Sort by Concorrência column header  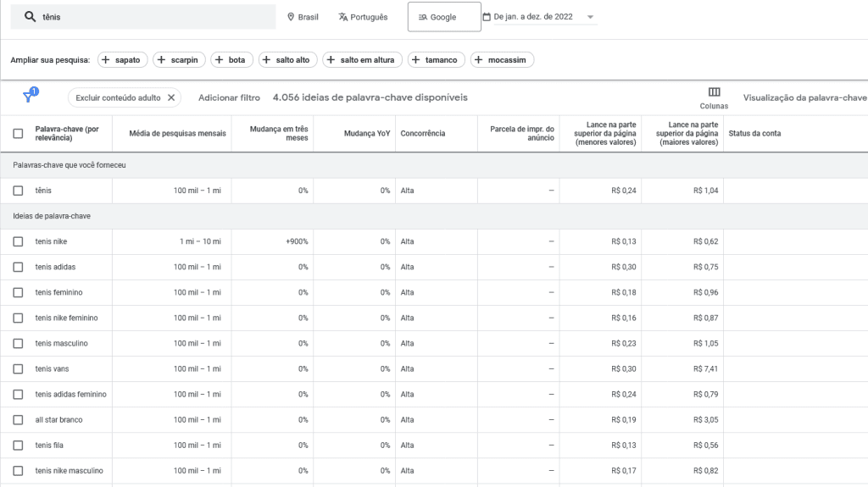pos(422,133)
